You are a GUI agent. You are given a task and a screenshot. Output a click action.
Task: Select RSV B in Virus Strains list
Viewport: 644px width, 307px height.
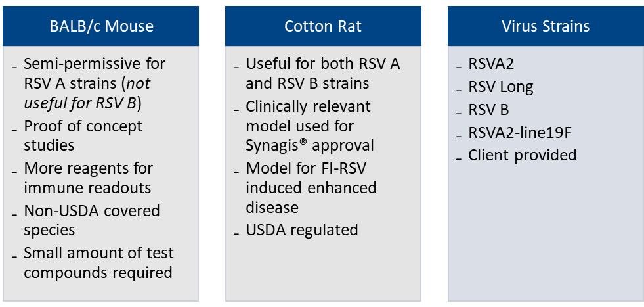click(488, 110)
